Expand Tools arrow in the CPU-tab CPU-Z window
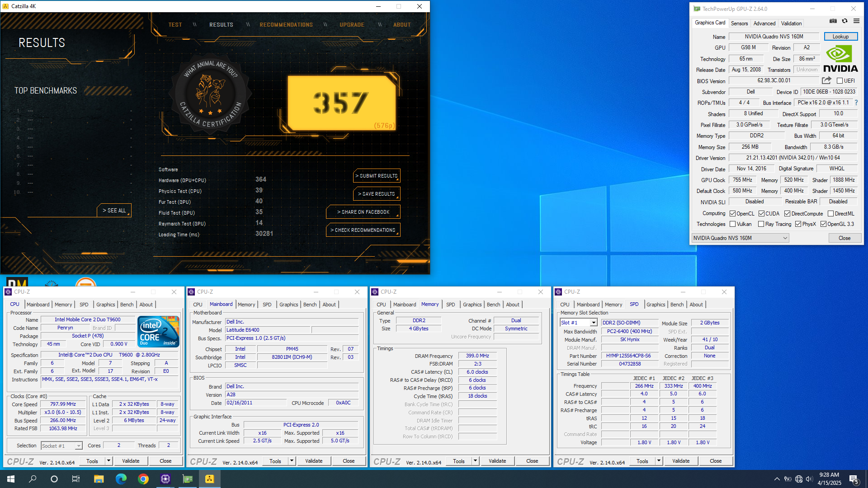The image size is (868, 488). coord(108,461)
